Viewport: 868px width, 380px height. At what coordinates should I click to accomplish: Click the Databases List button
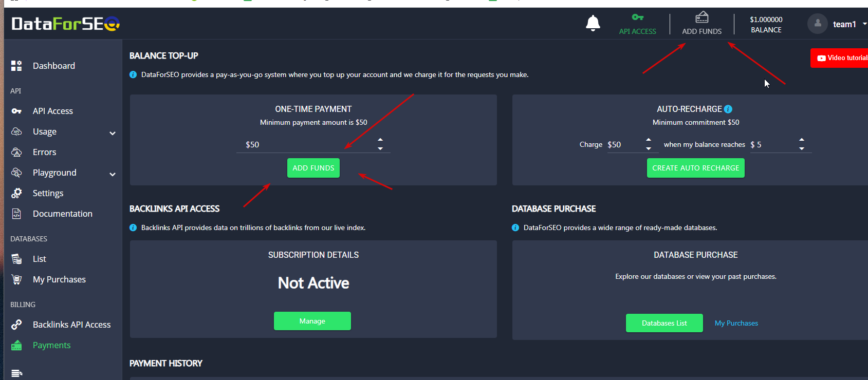664,323
